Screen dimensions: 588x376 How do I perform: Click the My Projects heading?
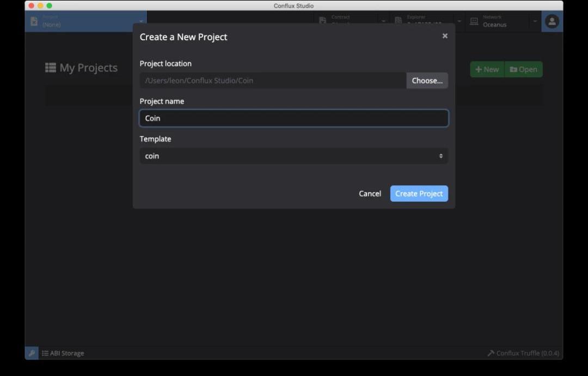coord(89,68)
